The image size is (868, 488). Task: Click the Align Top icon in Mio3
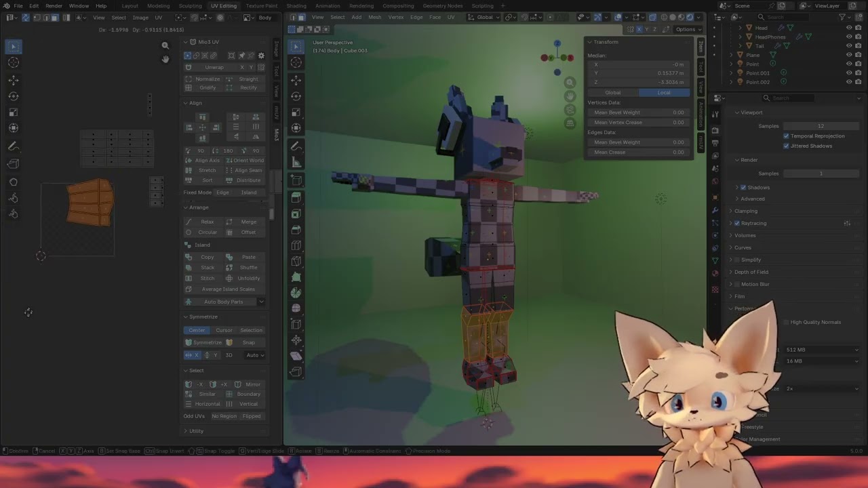coord(201,117)
